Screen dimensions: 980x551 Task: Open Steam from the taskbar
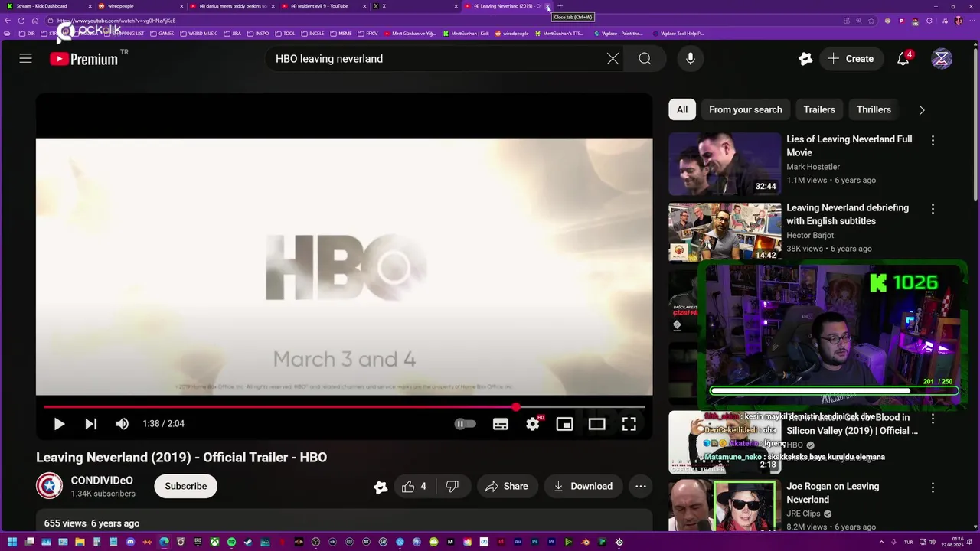click(248, 542)
